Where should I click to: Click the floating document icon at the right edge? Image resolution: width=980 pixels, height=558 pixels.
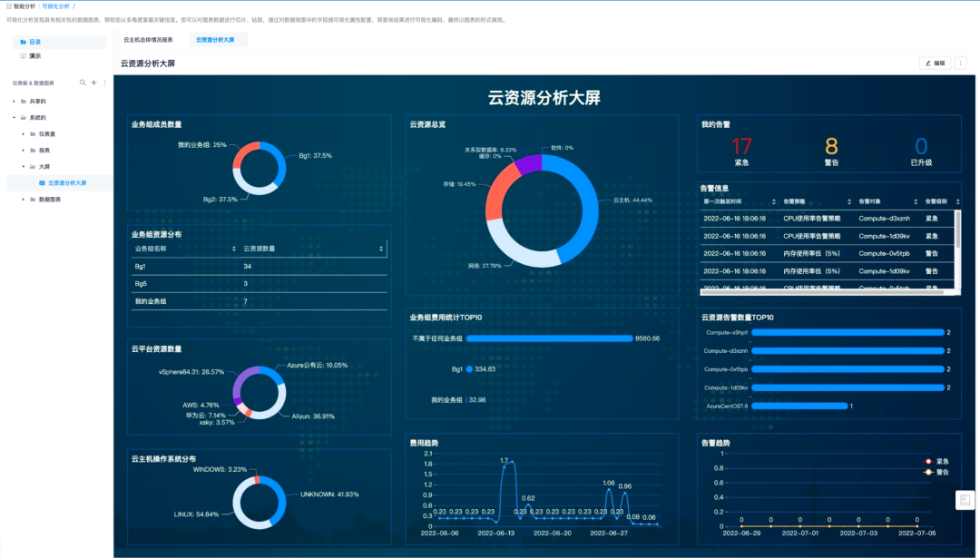click(965, 500)
